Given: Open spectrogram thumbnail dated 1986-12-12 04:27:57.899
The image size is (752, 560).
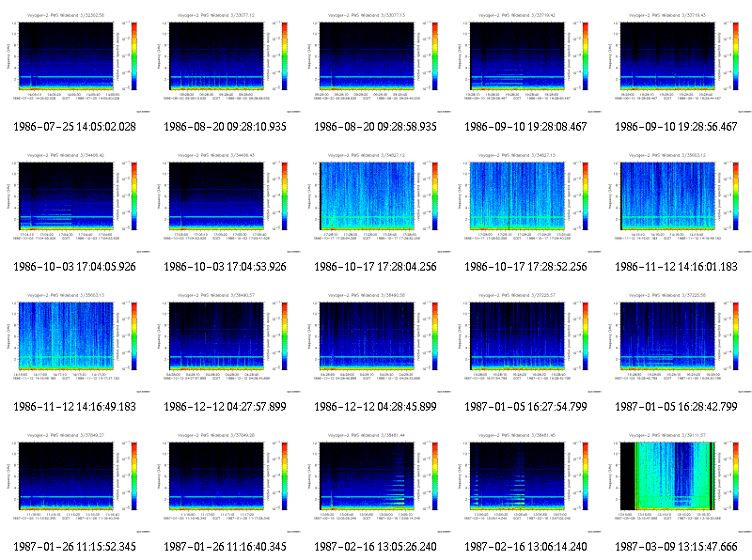Looking at the screenshot, I should pos(226,342).
